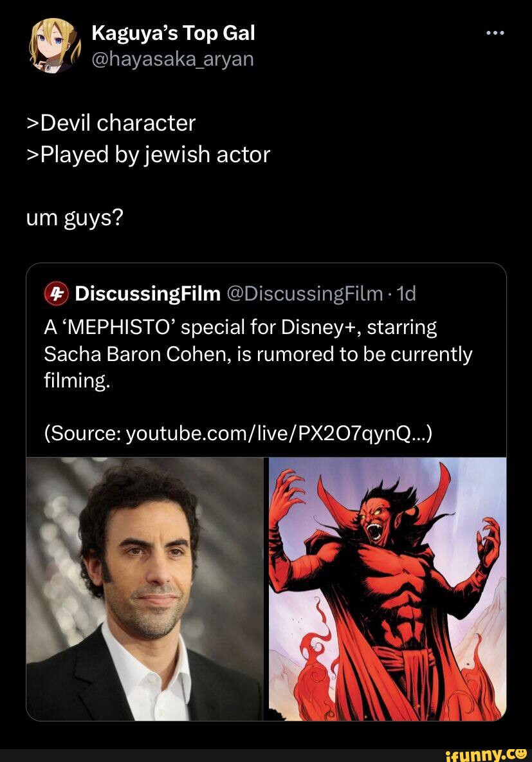Open the left photo of man in suit
Screen dimensions: 532x762
point(145,589)
